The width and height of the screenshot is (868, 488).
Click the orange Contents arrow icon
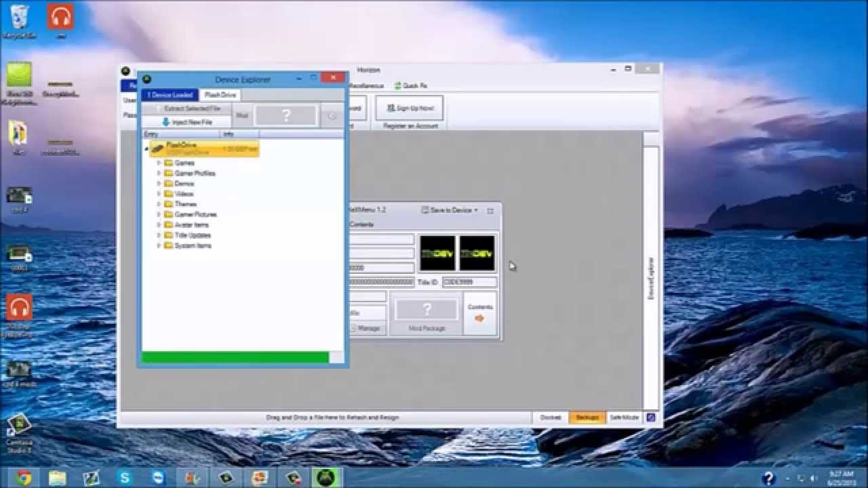(479, 318)
